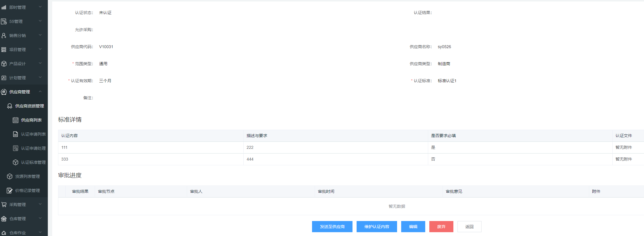Click the 价格记录管理 edit icon
Screen dimensions: 644x236
[x=10, y=191]
